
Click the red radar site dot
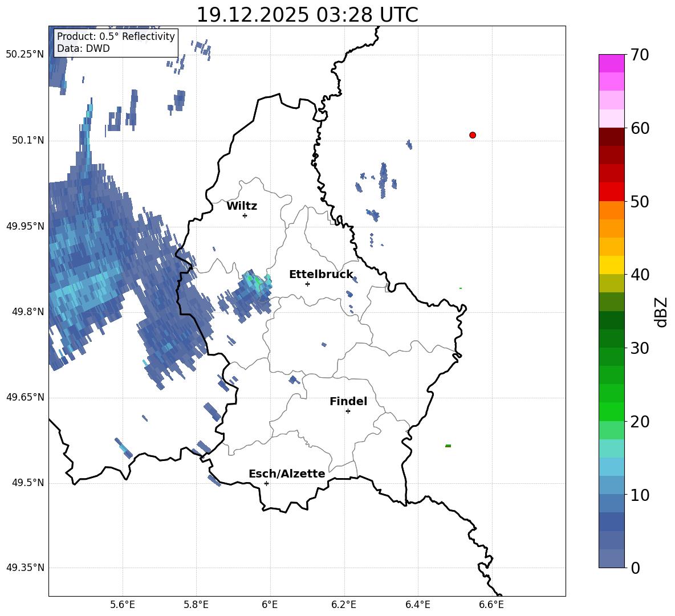click(x=473, y=135)
